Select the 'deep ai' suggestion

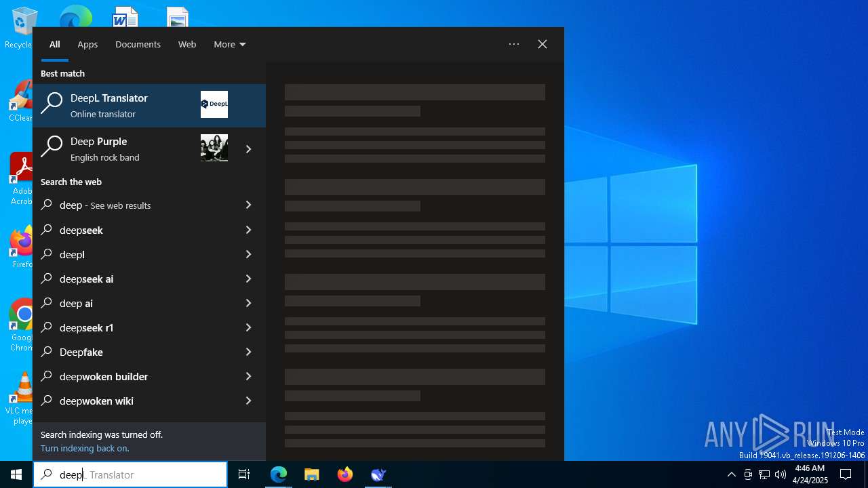click(x=132, y=303)
